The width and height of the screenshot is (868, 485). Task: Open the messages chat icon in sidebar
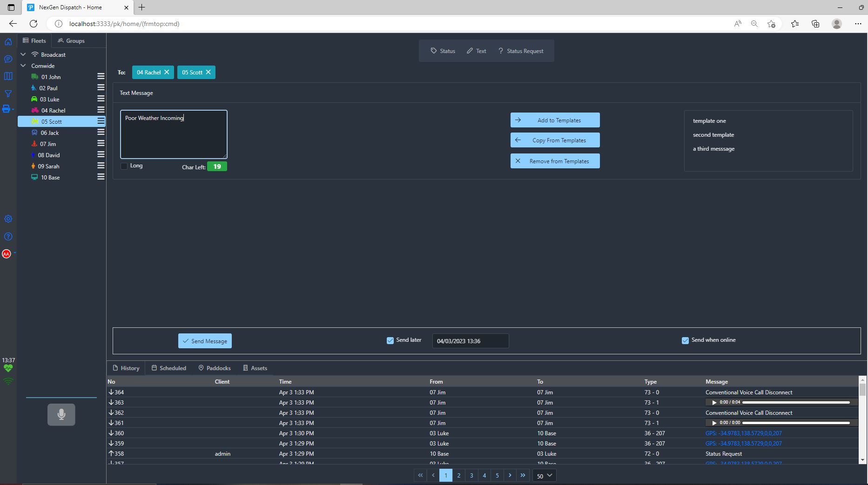8,59
